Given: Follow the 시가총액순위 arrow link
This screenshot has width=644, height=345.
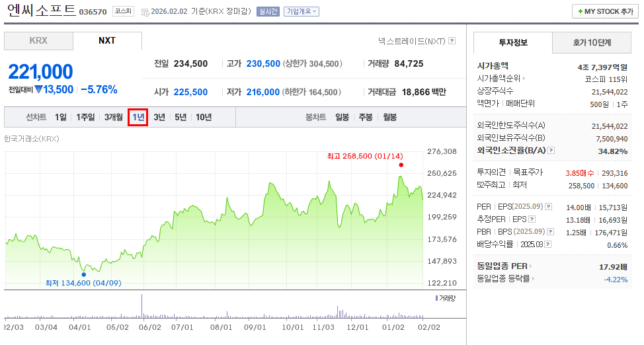Looking at the screenshot, I should click(524, 78).
